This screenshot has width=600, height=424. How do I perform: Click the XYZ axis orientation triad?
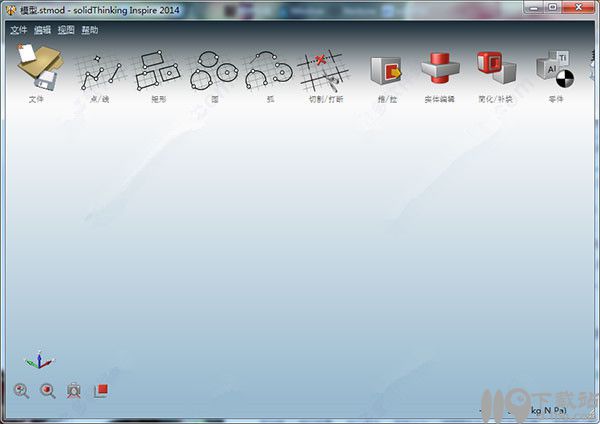pos(40,360)
